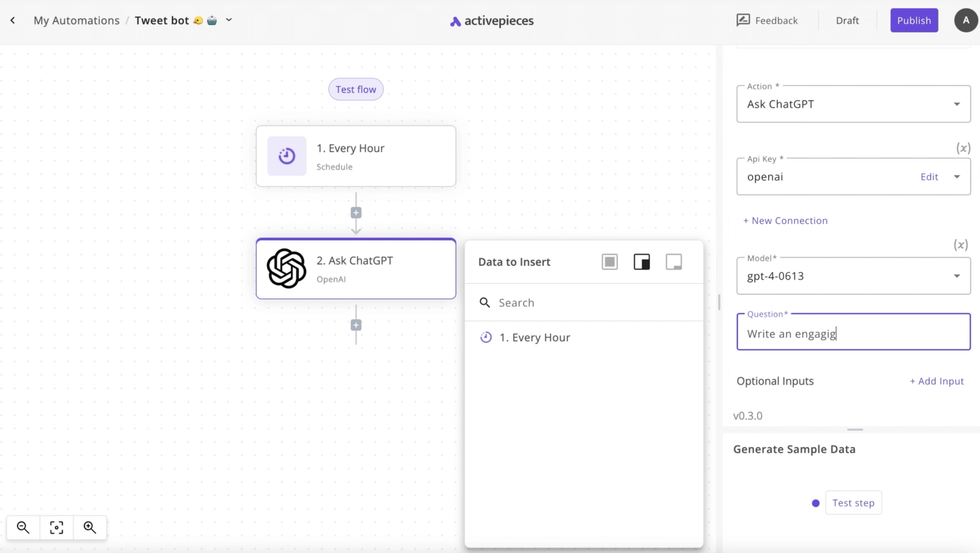Open My Automations from the breadcrumb
The width and height of the screenshot is (980, 553).
(76, 20)
